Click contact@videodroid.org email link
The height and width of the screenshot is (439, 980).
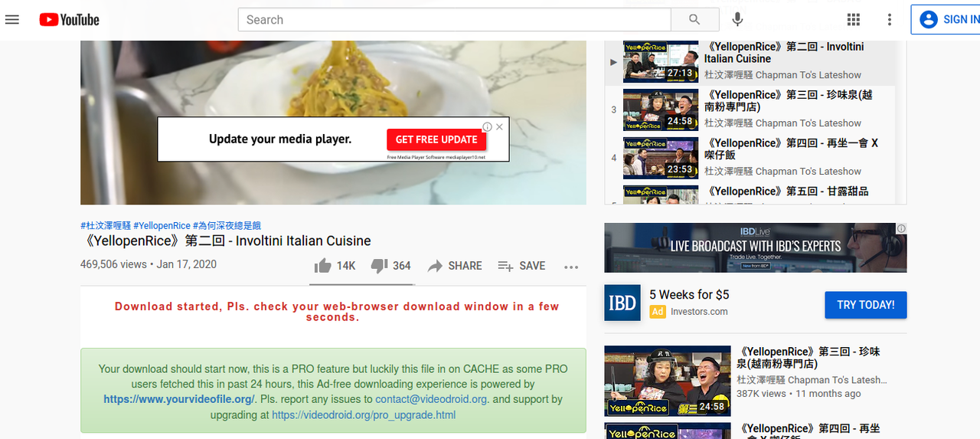pyautogui.click(x=432, y=399)
